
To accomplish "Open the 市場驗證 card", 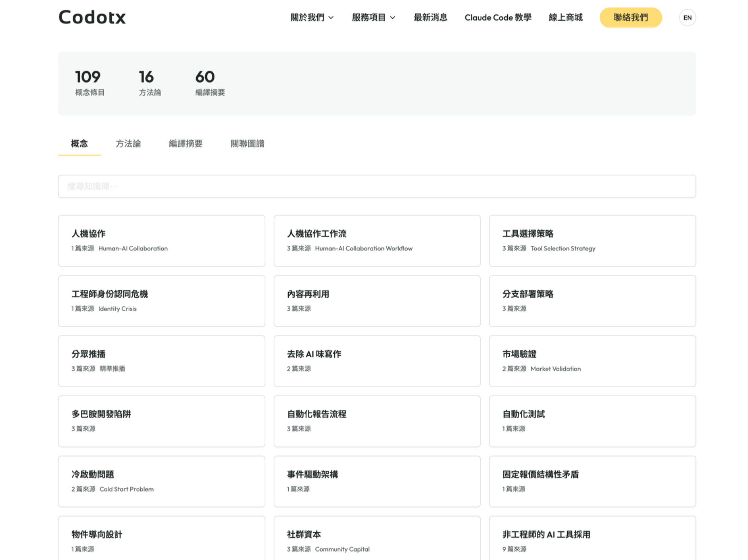I will [592, 361].
